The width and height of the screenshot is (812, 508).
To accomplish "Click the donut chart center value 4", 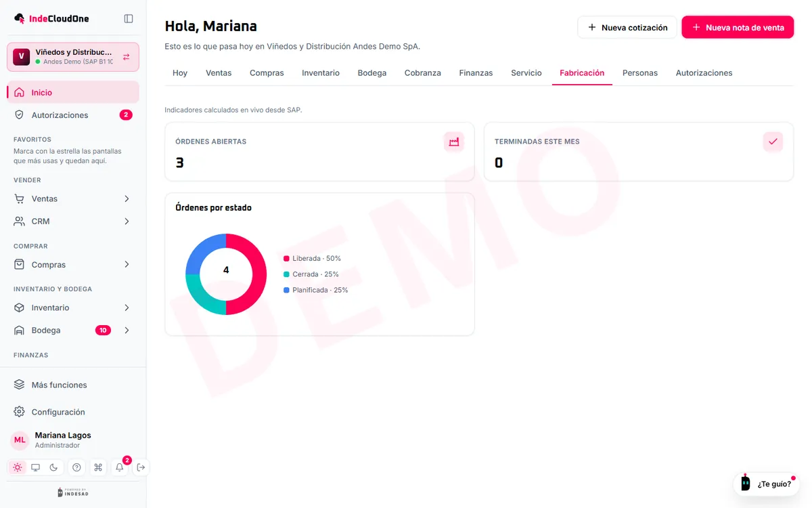I will coord(226,270).
